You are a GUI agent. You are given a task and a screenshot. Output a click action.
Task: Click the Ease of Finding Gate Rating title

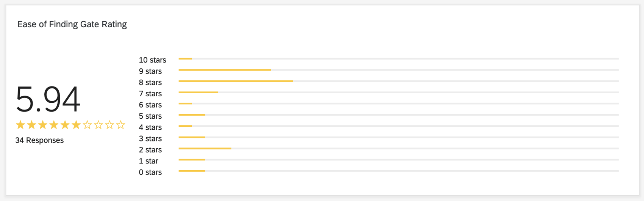tap(72, 24)
